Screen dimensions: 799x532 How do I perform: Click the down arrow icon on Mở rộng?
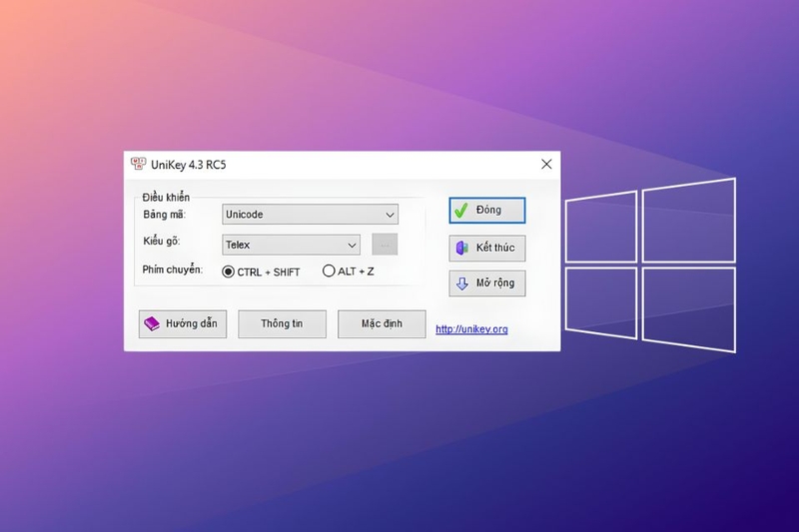tap(462, 283)
